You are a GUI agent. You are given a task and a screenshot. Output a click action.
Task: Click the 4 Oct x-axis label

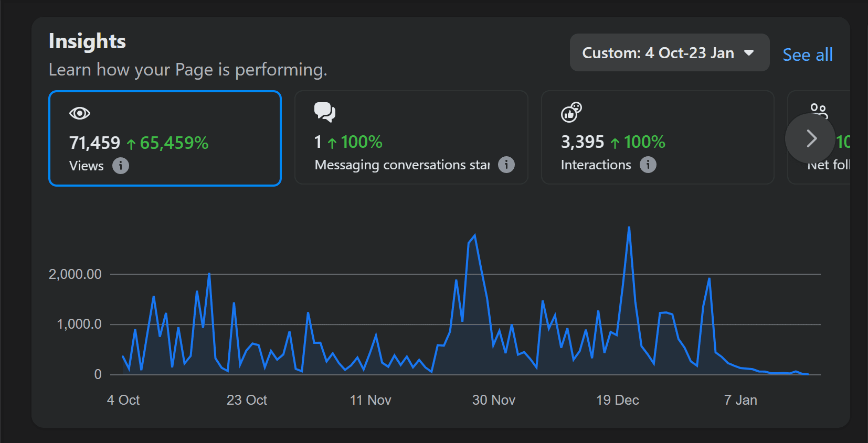click(x=123, y=400)
